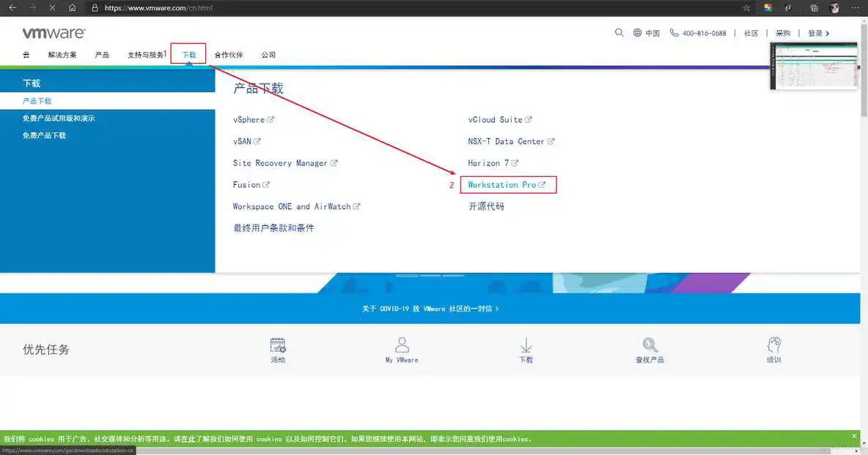Click the 下载 download arrow icon
Viewport: 868px width, 455px height.
coord(526,344)
